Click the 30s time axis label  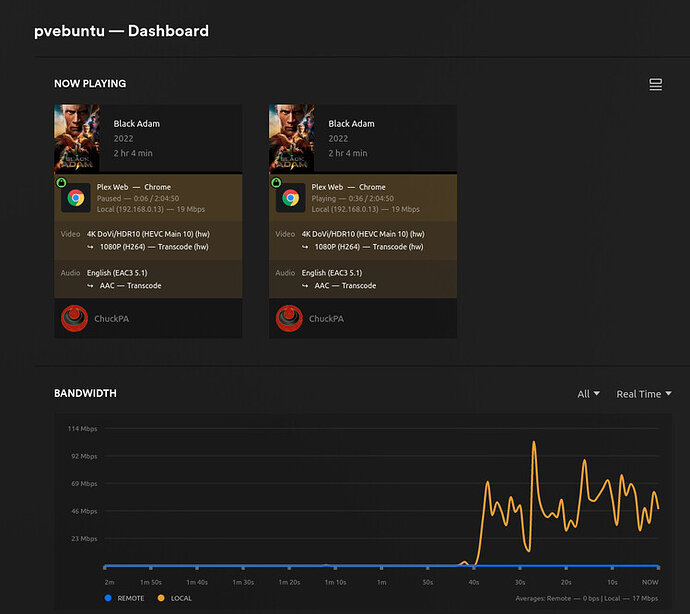click(x=520, y=582)
